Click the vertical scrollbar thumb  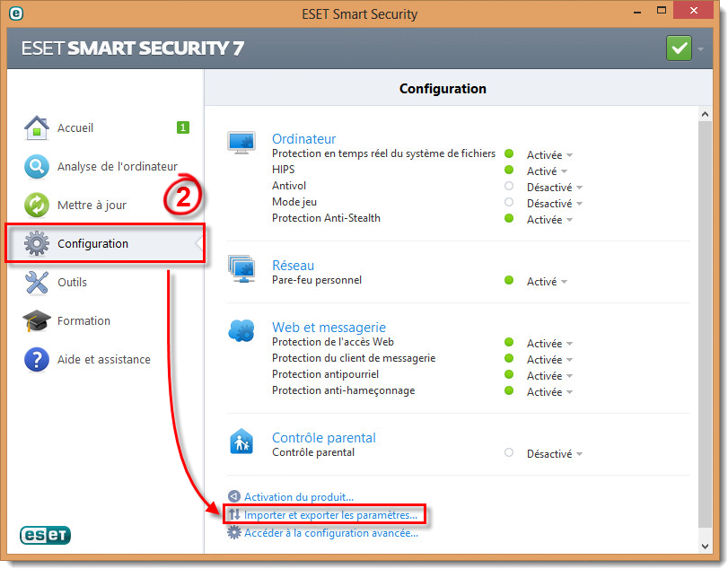pos(705,324)
